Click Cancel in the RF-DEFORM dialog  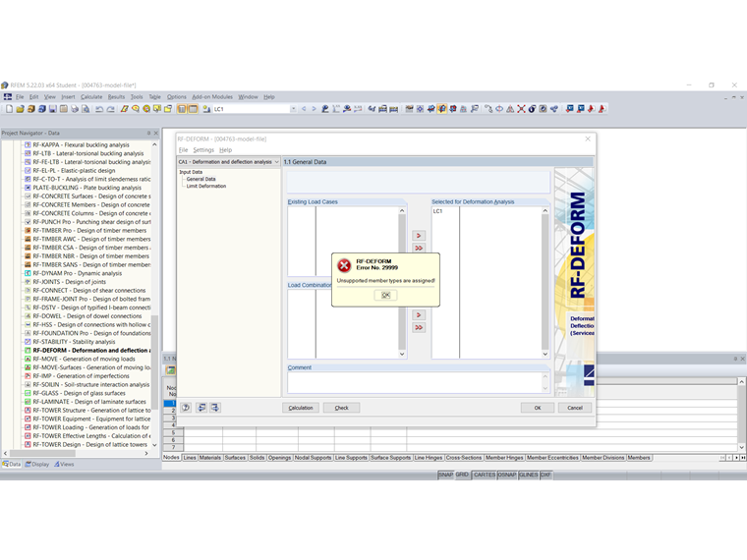pos(575,408)
